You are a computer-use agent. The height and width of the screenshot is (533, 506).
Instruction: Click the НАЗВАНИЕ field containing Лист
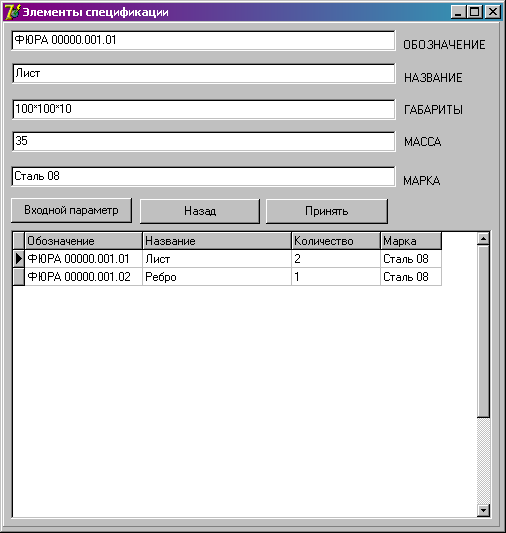[203, 73]
